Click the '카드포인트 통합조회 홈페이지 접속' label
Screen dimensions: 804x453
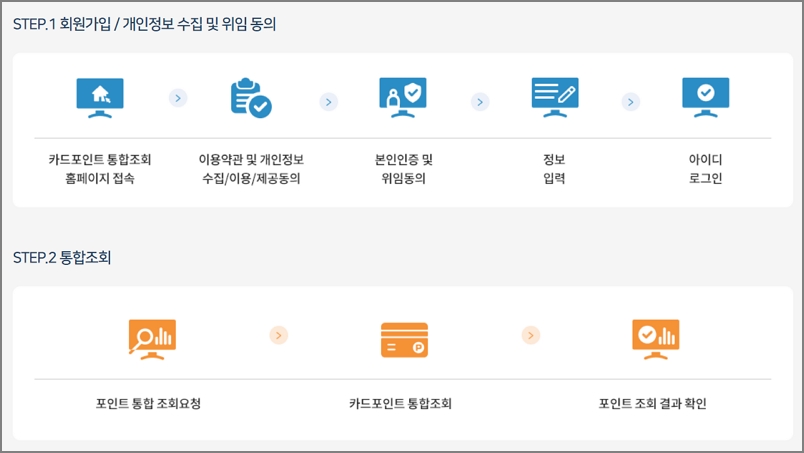[x=100, y=169]
